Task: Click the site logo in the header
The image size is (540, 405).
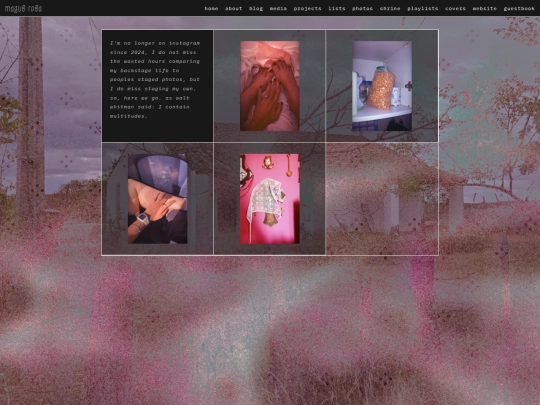Action: coord(23,8)
